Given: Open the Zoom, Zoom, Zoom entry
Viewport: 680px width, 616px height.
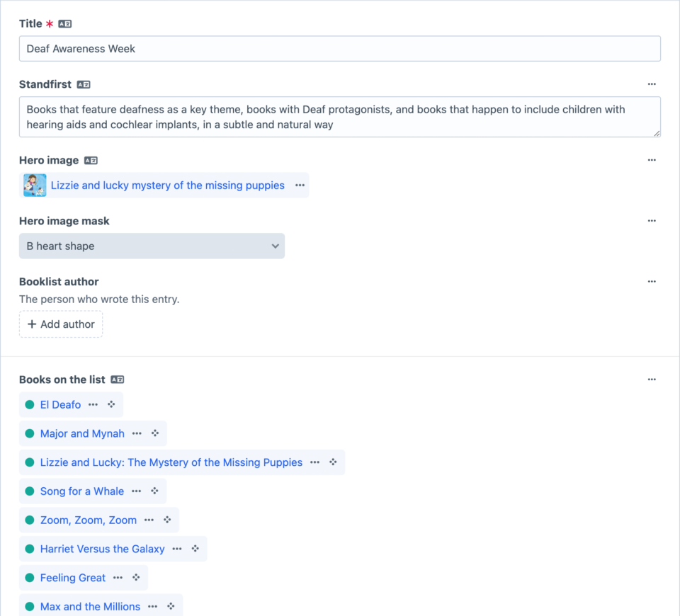Looking at the screenshot, I should [89, 520].
